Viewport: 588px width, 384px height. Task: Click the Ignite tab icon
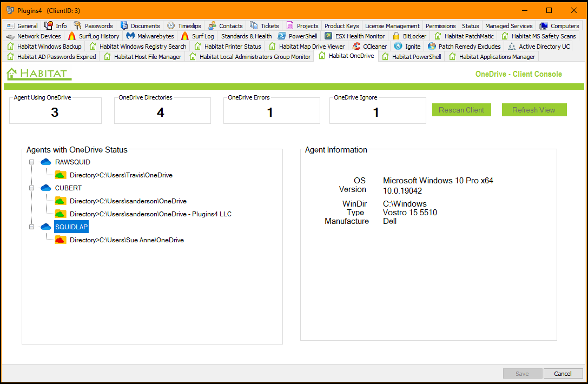(x=398, y=46)
